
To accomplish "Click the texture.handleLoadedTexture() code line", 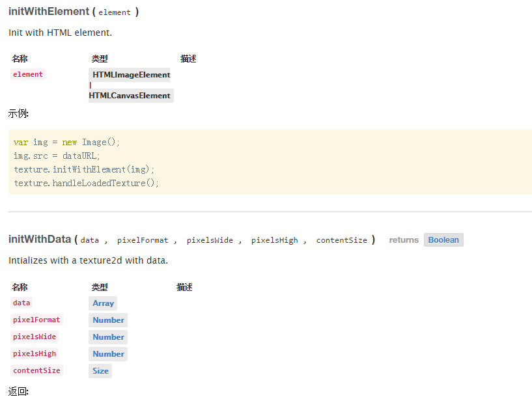I will click(87, 183).
